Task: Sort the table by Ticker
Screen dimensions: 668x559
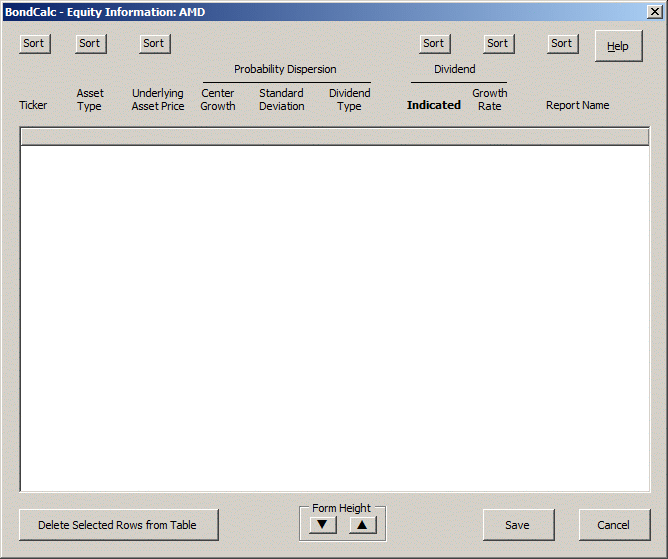Action: pyautogui.click(x=34, y=43)
